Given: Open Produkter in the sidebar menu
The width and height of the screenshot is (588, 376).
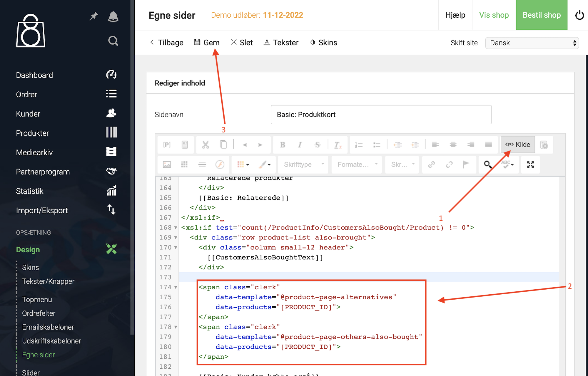Looking at the screenshot, I should point(32,133).
